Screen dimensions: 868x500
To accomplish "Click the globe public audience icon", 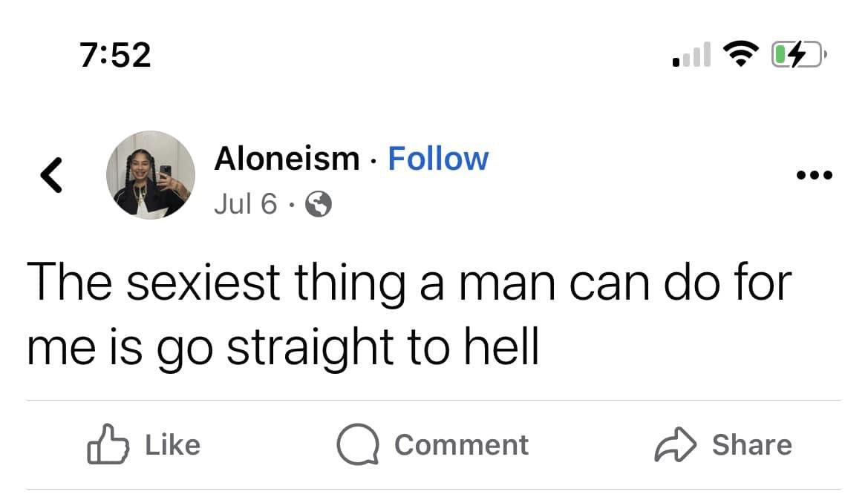I will click(319, 204).
